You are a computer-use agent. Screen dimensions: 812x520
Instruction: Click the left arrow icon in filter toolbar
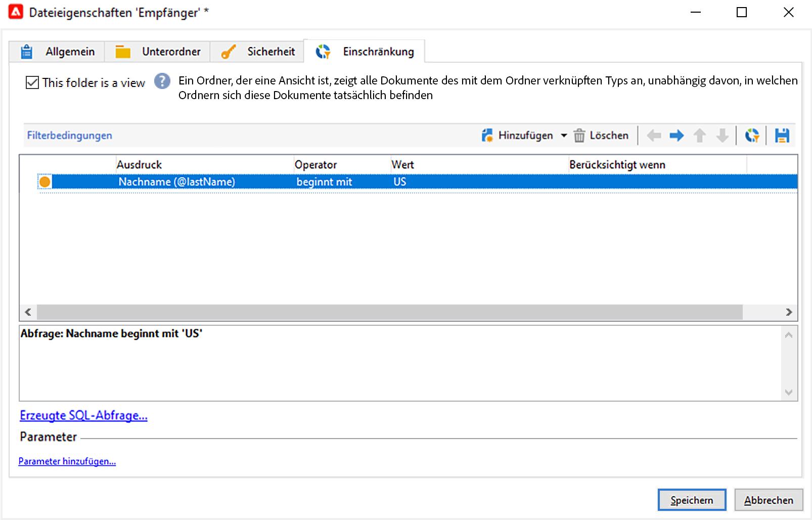tap(654, 136)
